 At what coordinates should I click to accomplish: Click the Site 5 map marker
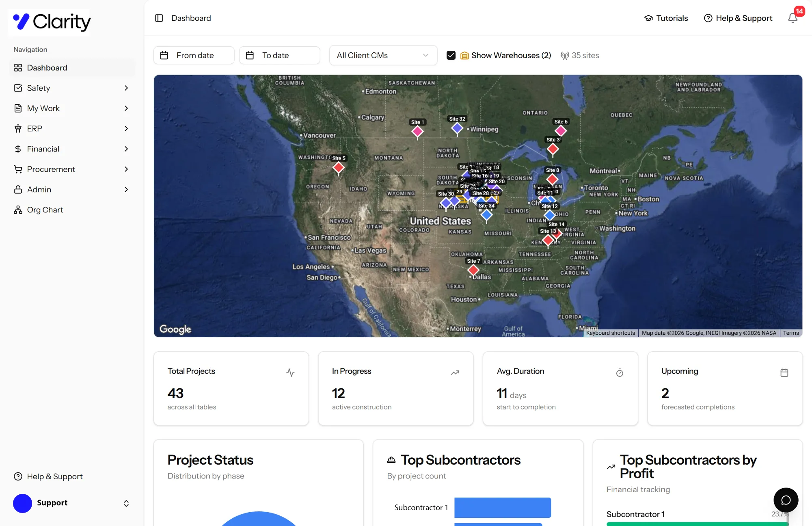click(x=339, y=167)
